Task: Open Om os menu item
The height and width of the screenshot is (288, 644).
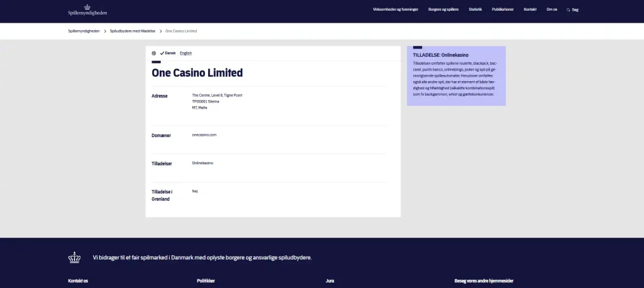Action: (x=552, y=9)
